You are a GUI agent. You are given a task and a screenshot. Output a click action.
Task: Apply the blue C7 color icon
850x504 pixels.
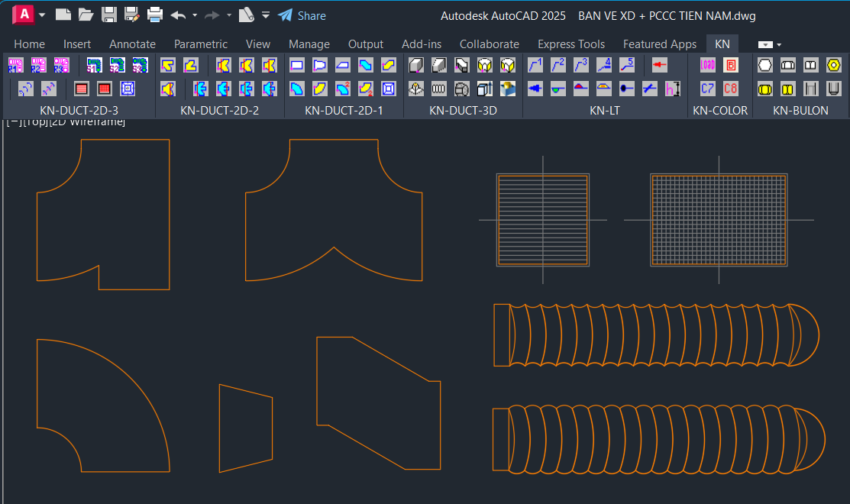[x=707, y=89]
